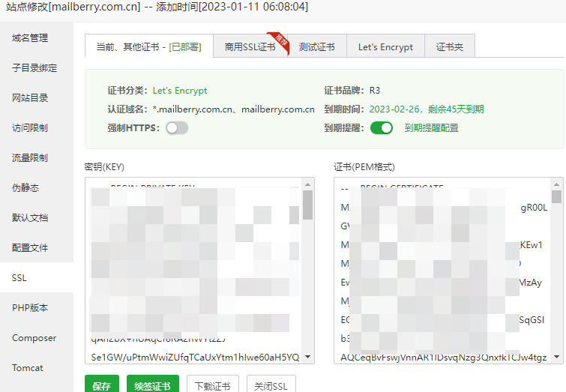566x392 pixels.
Task: Click the 证书(PEM格式) label
Action: tap(364, 166)
